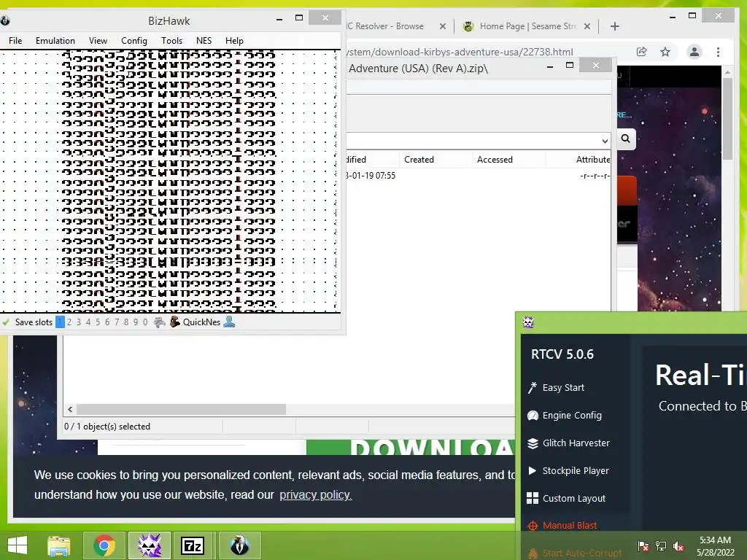
Task: Select save slot 4 in BizHawk
Action: (x=88, y=322)
